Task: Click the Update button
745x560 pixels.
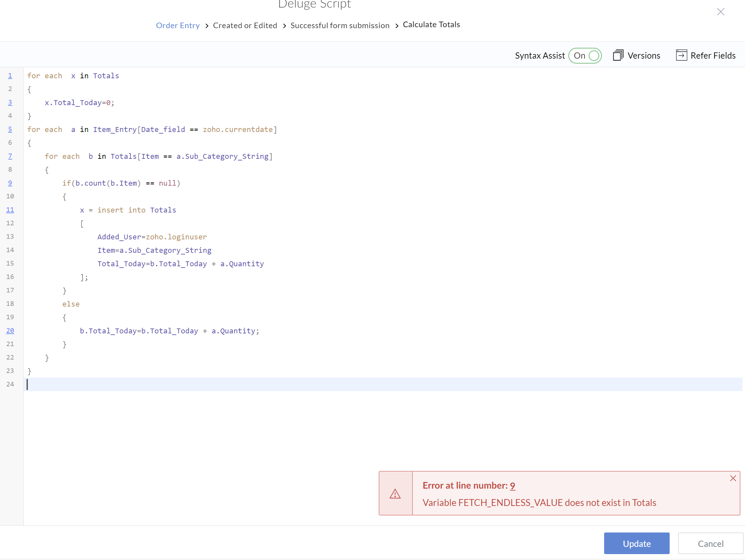Action: (x=636, y=543)
